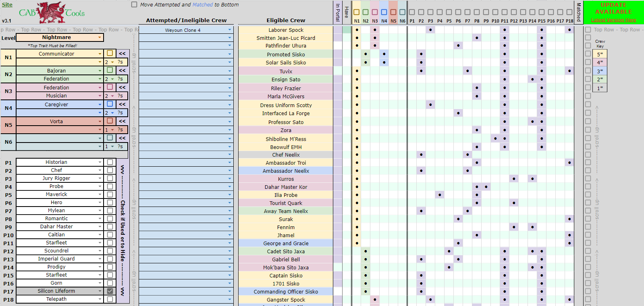
Task: Tick the green checkbox beside Bajoran in N2
Action: [x=110, y=70]
